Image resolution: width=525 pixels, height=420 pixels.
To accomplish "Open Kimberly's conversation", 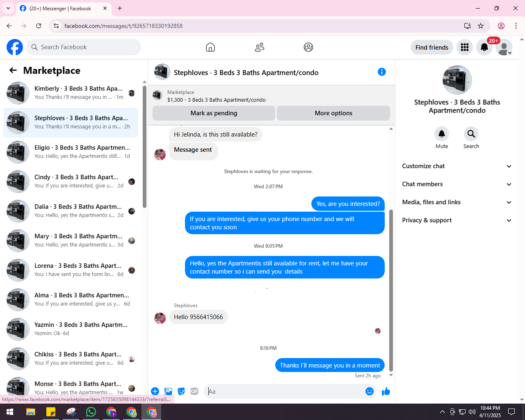I will (71, 93).
